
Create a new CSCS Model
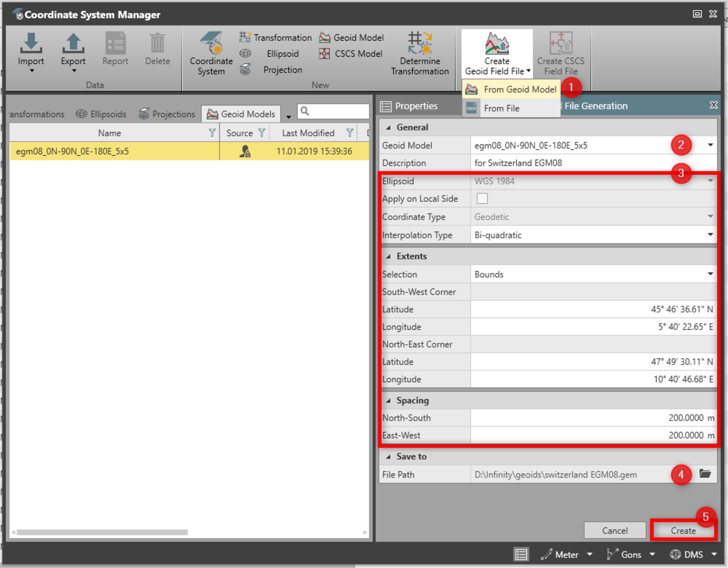tap(351, 54)
